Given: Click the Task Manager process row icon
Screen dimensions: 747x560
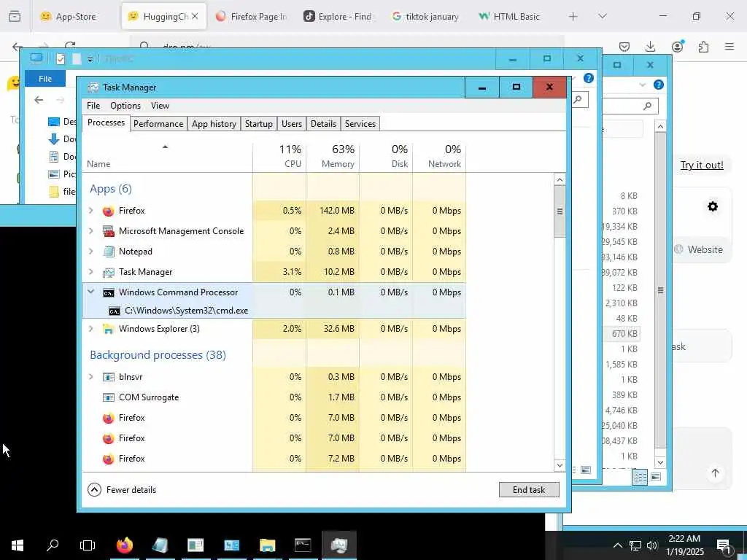Looking at the screenshot, I should [x=109, y=272].
